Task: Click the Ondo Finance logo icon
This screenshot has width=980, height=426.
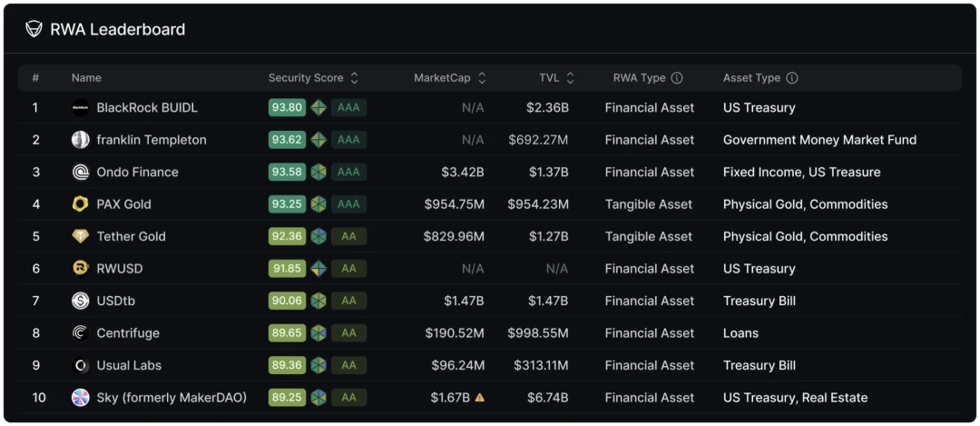Action: point(81,172)
